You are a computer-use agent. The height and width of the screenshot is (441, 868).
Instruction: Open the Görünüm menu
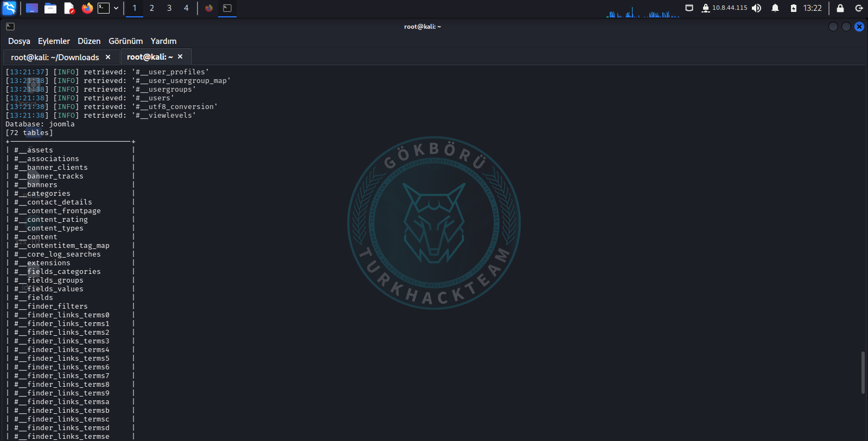click(x=125, y=41)
